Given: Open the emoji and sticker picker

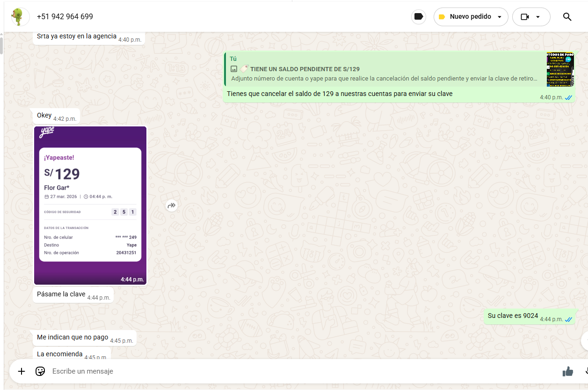Looking at the screenshot, I should 41,371.
